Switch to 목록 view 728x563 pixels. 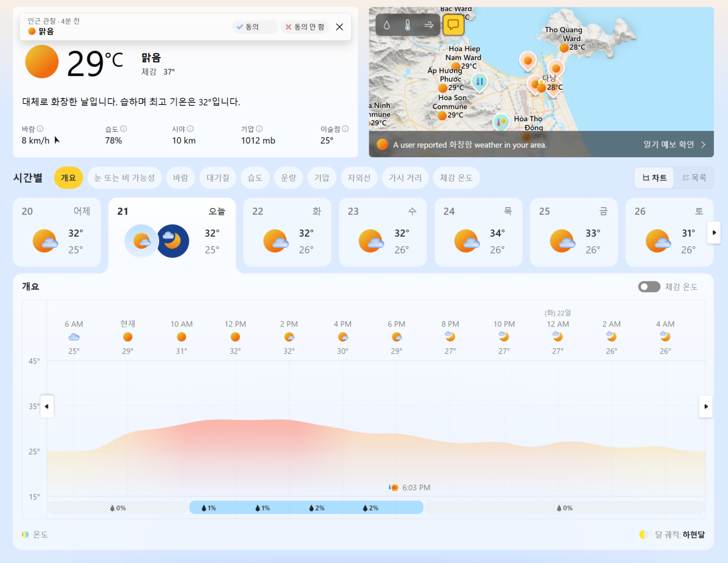point(694,178)
